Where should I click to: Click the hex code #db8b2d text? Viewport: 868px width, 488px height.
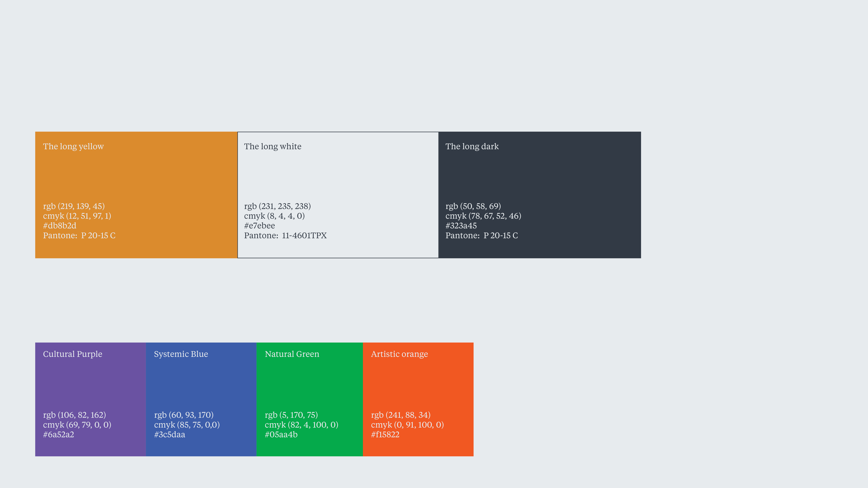tap(60, 226)
